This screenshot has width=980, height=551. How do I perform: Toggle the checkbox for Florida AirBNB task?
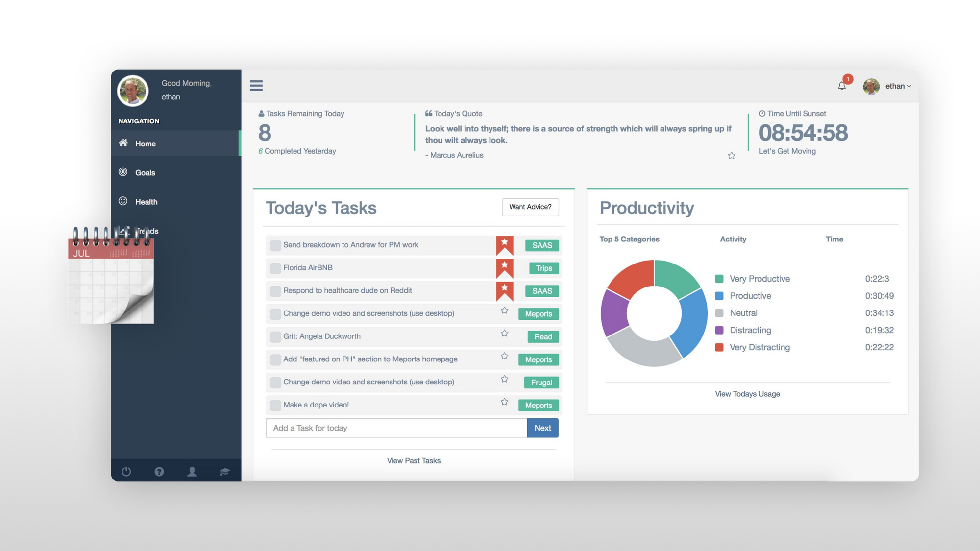pos(274,268)
